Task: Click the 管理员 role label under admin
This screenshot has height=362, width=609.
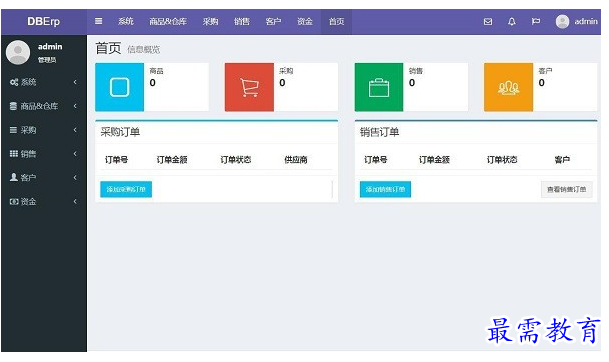Action: pyautogui.click(x=47, y=60)
